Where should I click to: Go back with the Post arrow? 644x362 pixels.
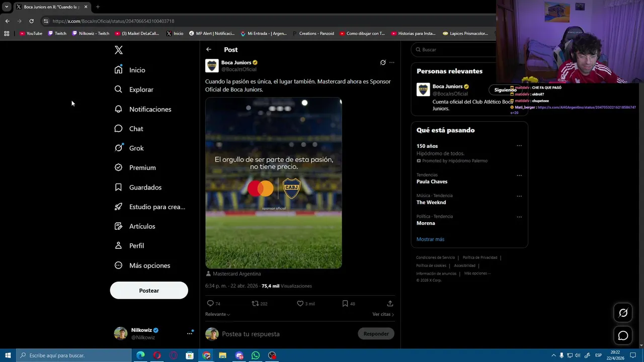[x=209, y=49]
